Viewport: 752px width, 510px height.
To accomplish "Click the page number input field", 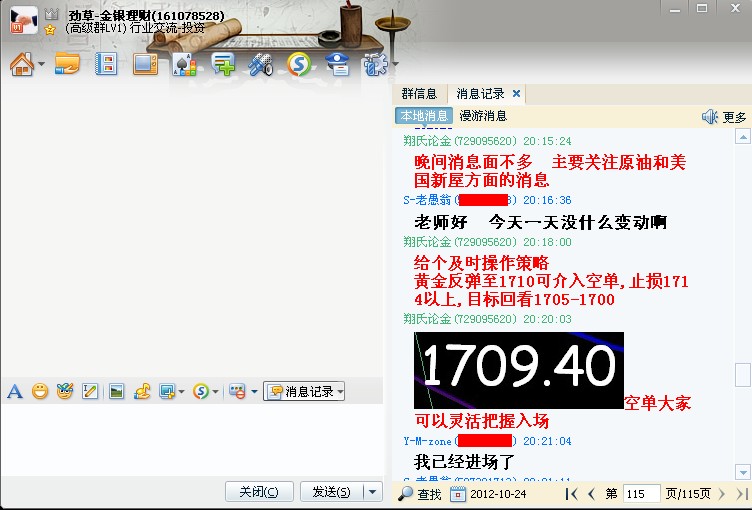I will (641, 493).
